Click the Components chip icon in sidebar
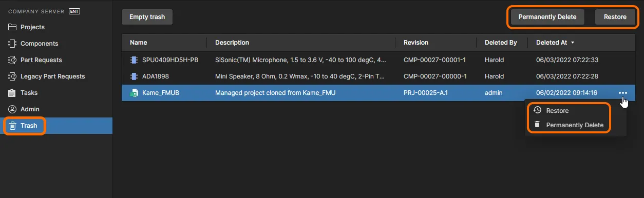 point(12,44)
